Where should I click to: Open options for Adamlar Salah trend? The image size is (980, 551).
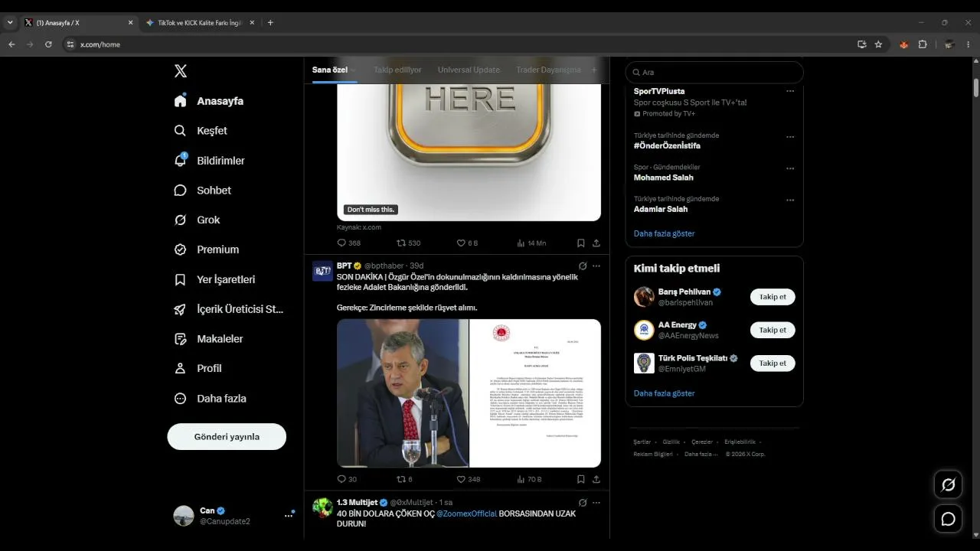pyautogui.click(x=790, y=201)
